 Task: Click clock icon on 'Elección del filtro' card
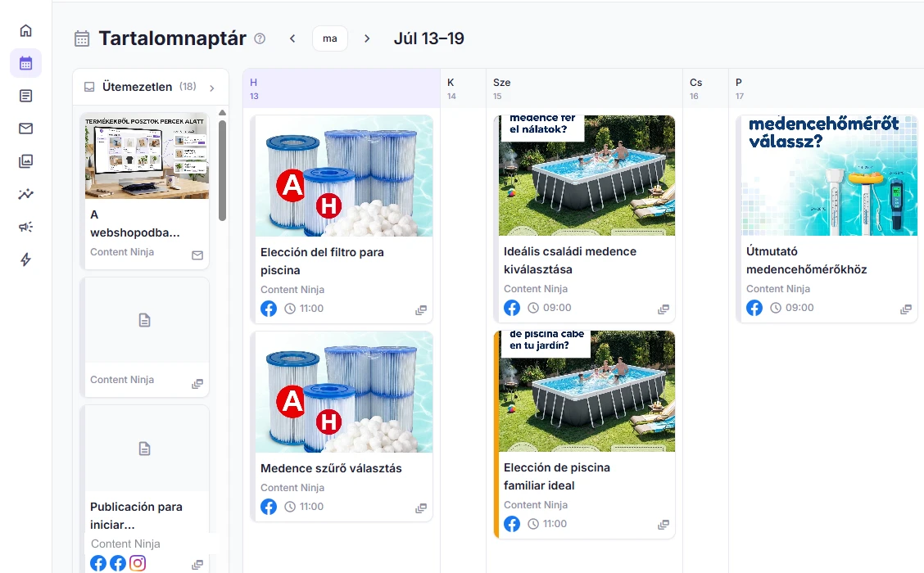(290, 309)
